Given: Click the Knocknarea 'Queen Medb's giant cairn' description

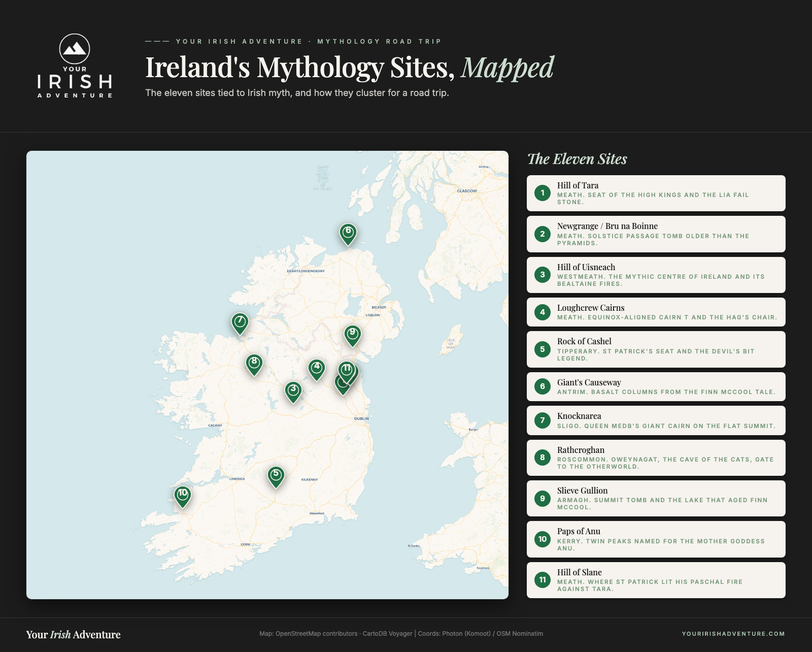Looking at the screenshot, I should (x=666, y=426).
